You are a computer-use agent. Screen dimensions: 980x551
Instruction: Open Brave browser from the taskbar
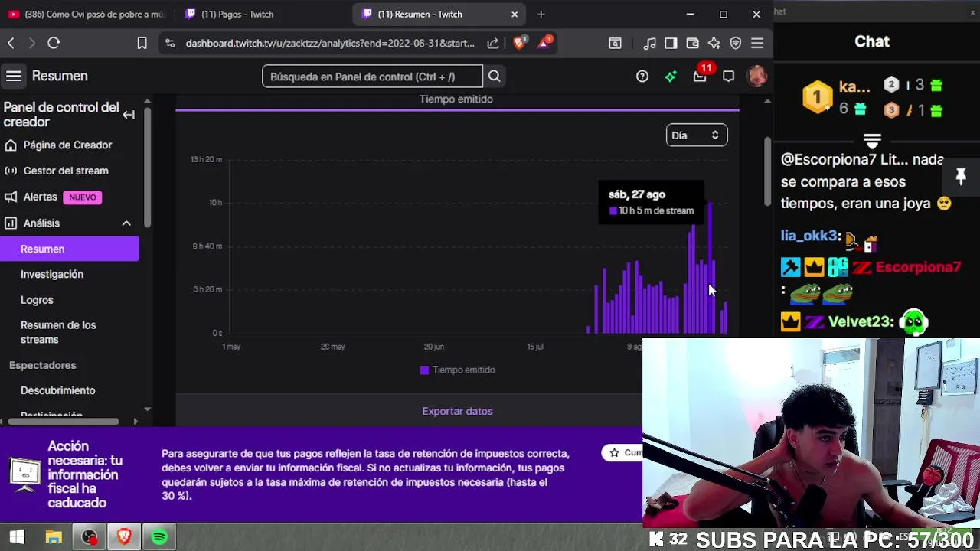click(124, 537)
